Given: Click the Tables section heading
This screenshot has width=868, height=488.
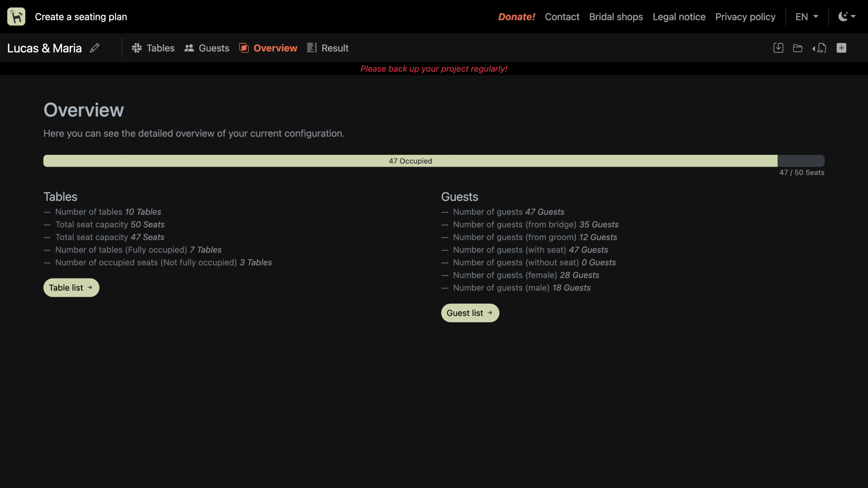Looking at the screenshot, I should pos(60,197).
